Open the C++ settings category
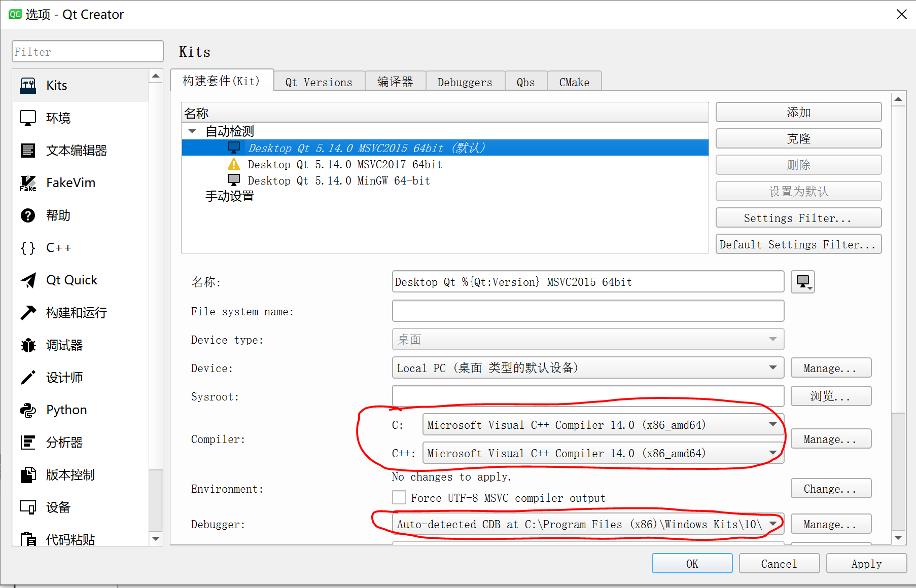 tap(58, 247)
